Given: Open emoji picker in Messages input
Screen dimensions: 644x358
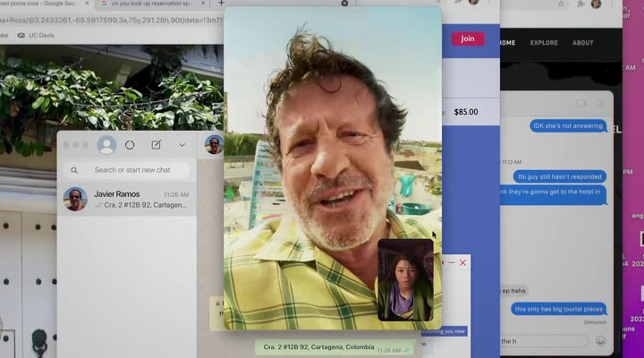Looking at the screenshot, I should 600,341.
